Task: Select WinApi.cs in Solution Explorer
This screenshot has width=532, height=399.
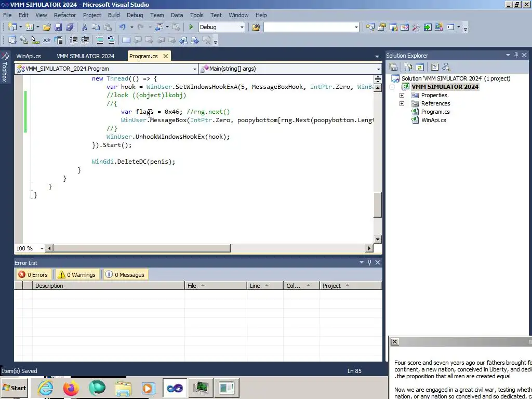Action: click(433, 120)
